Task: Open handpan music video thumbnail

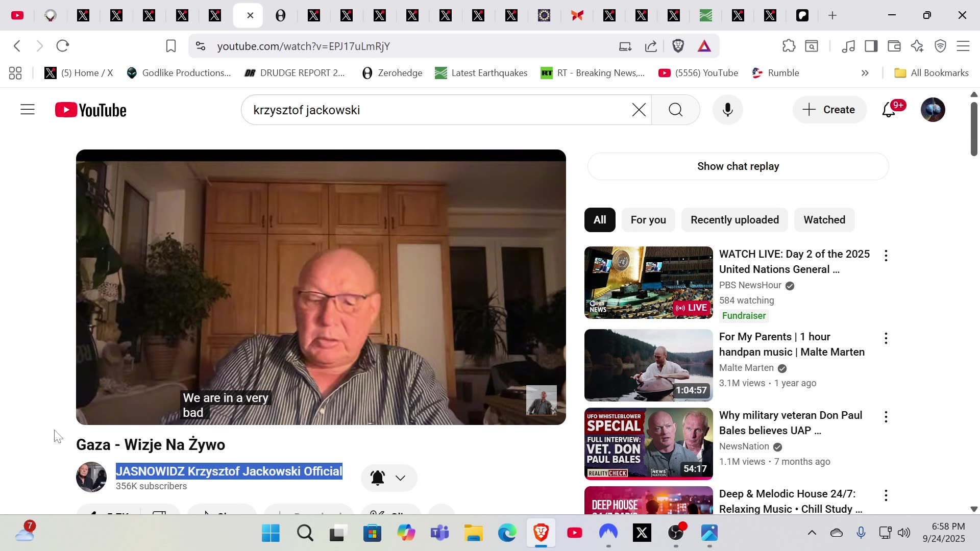Action: (x=648, y=365)
